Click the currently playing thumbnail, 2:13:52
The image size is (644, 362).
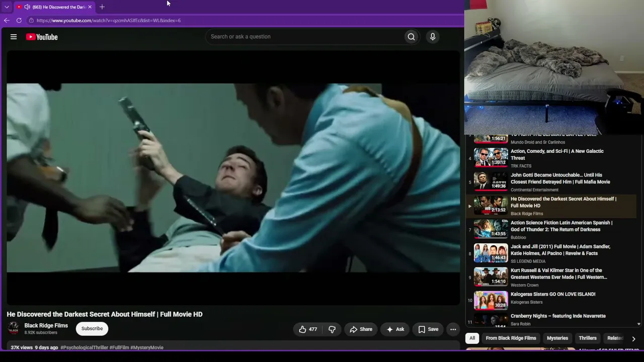point(491,206)
